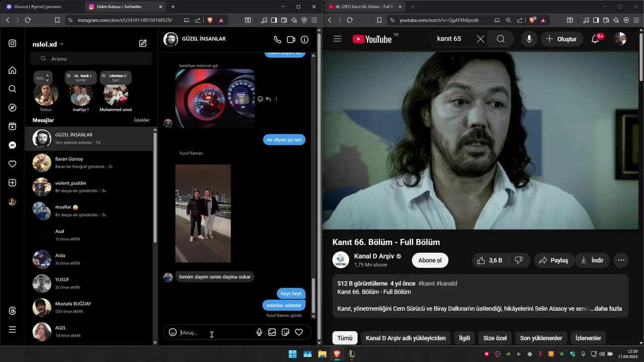The height and width of the screenshot is (362, 644).
Task: Open the Windows Start menu
Action: 292,354
